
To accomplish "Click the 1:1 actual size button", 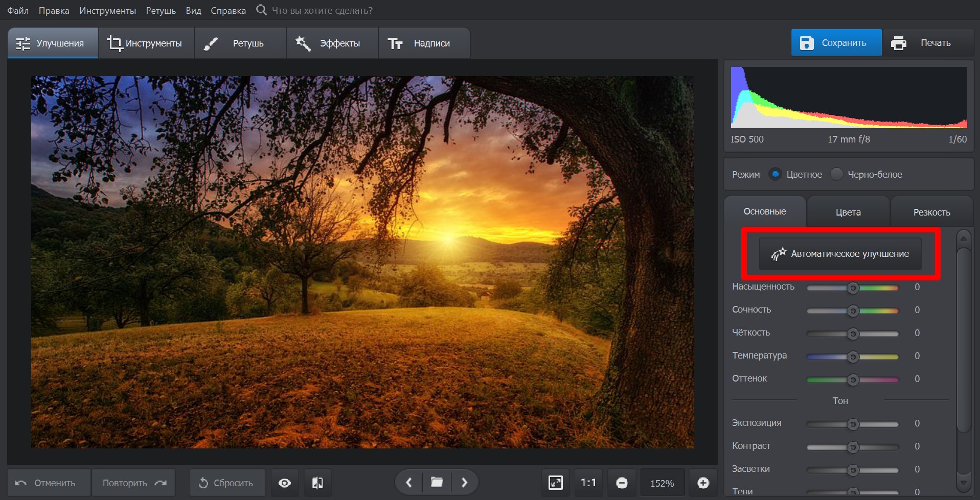I will tap(588, 483).
